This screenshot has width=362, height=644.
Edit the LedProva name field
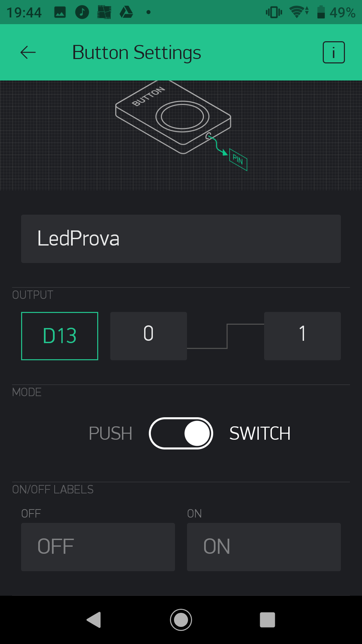point(181,239)
